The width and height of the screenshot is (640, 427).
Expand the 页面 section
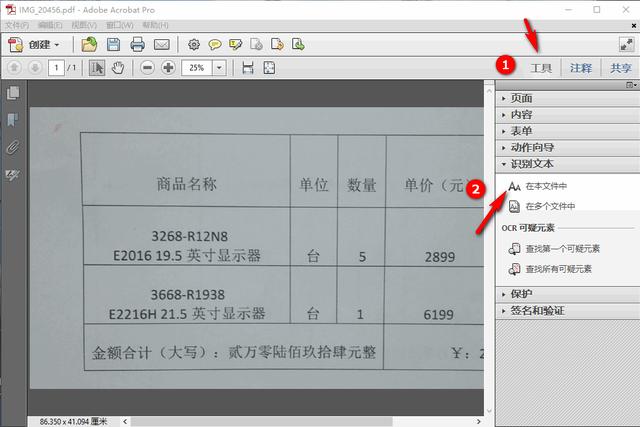(521, 98)
